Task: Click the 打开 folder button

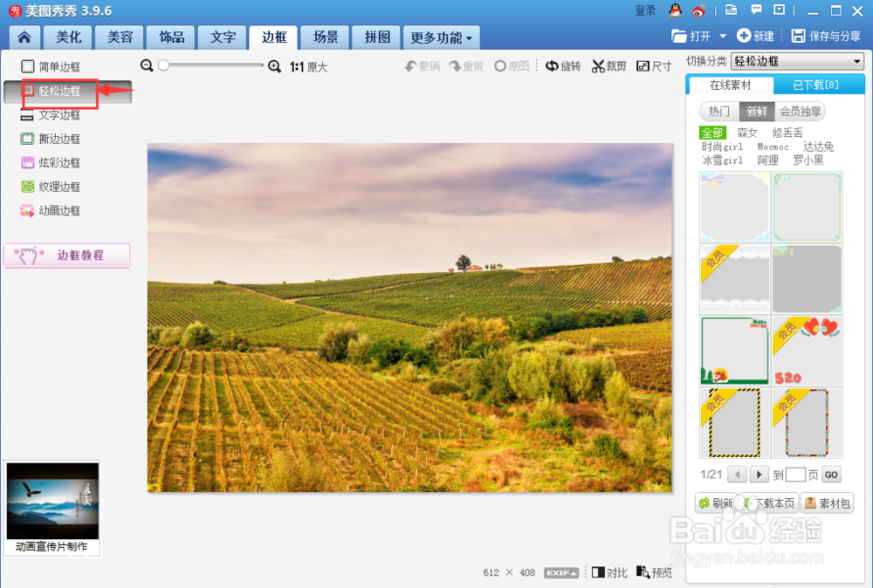Action: pos(691,36)
